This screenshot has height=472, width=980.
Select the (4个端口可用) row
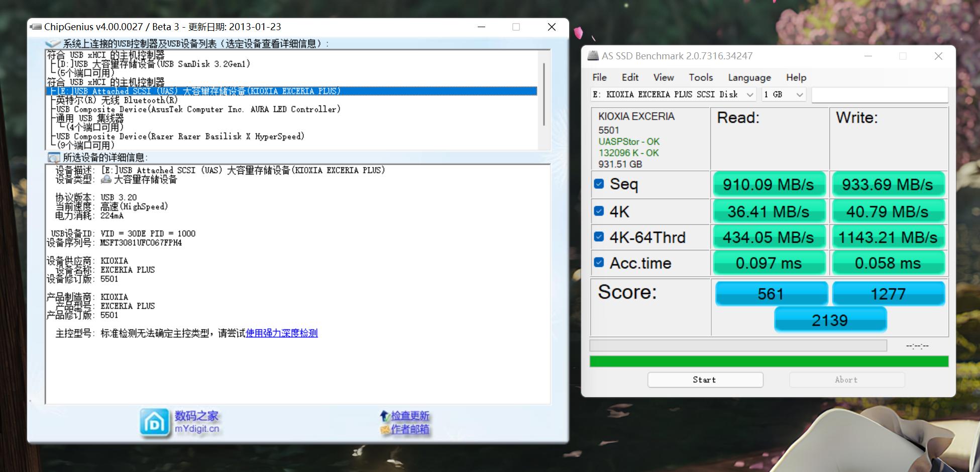pos(94,127)
